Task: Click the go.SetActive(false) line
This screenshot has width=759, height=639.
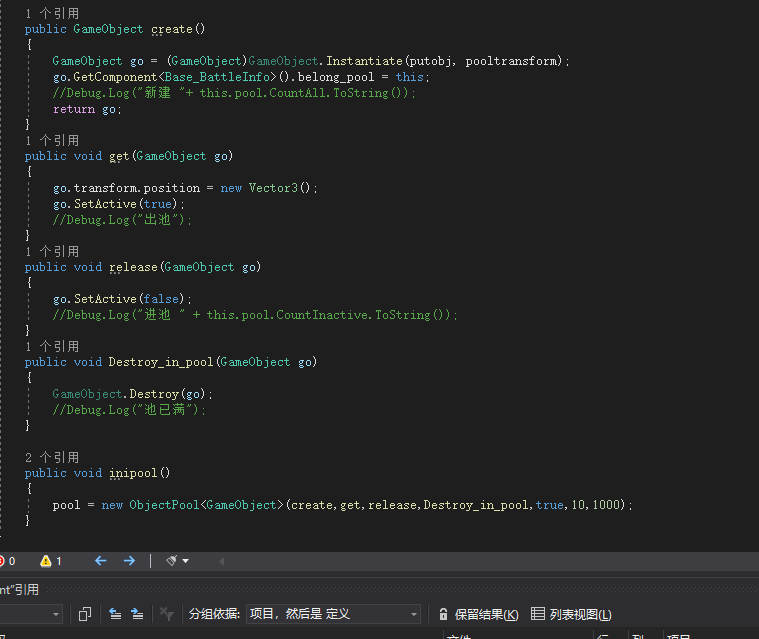Action: (x=122, y=299)
